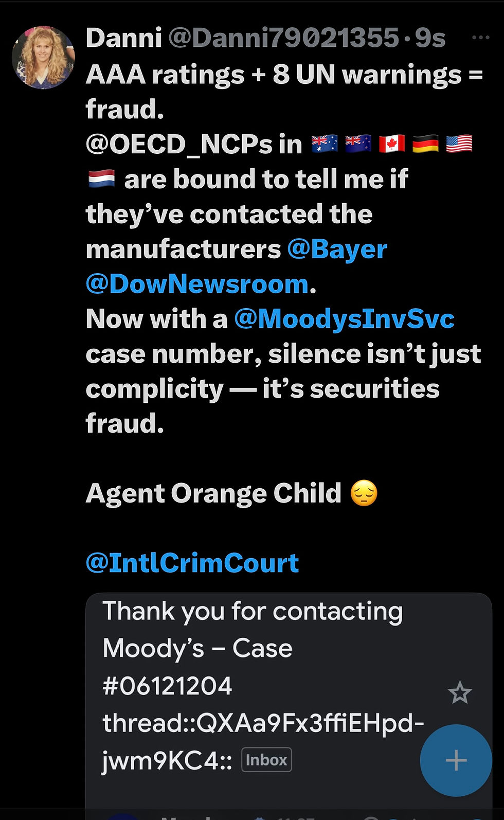This screenshot has width=504, height=820.
Task: Open the @Bayer mention link
Action: click(x=337, y=249)
